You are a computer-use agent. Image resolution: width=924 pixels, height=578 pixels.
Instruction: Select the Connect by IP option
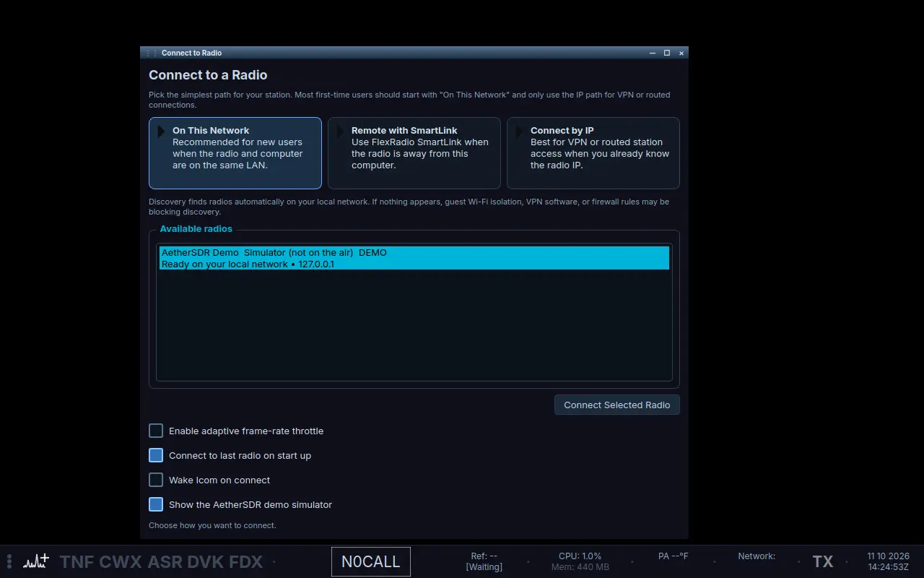[x=593, y=153]
